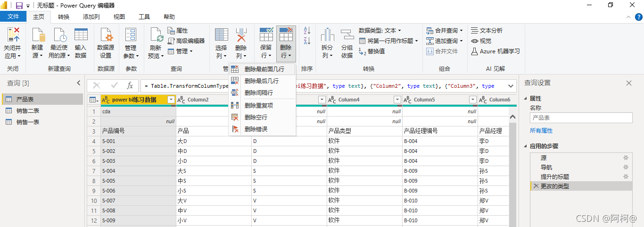
Task: Open the Merge Queries (合并查询) dropdown
Action: pos(445,30)
